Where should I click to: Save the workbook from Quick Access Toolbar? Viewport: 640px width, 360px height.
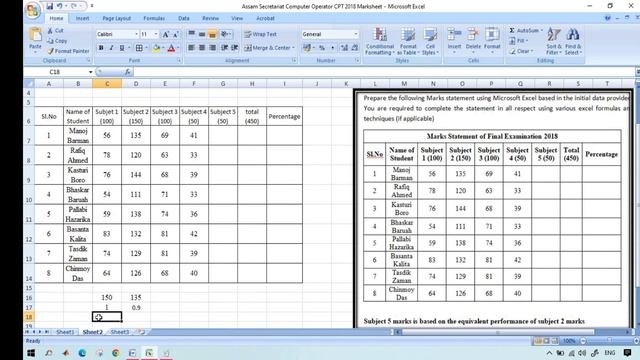pos(50,6)
